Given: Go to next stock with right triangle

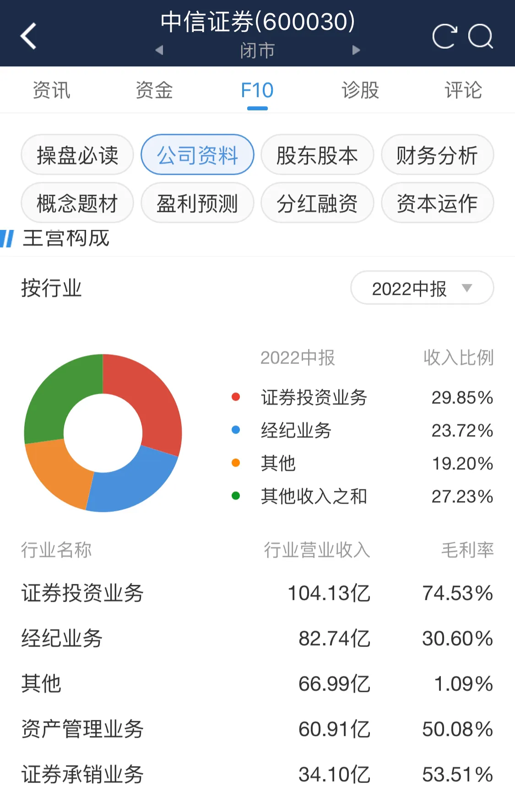Looking at the screenshot, I should pyautogui.click(x=356, y=50).
